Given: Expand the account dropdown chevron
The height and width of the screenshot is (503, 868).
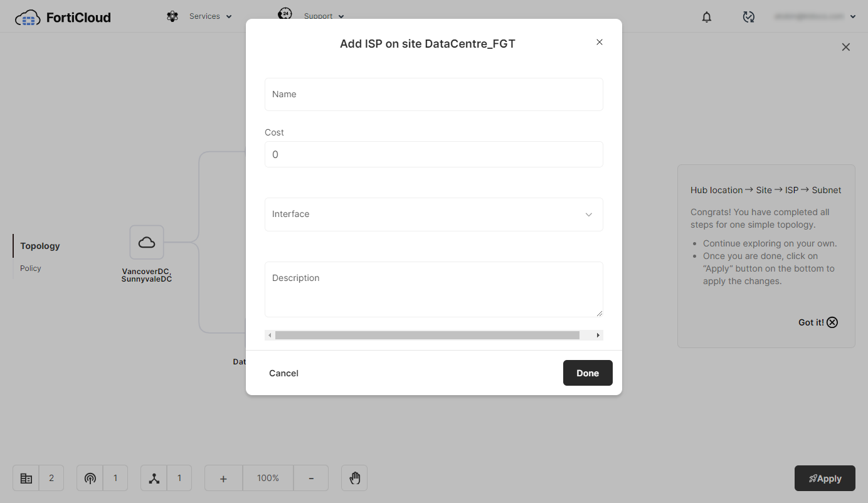Looking at the screenshot, I should tap(853, 16).
